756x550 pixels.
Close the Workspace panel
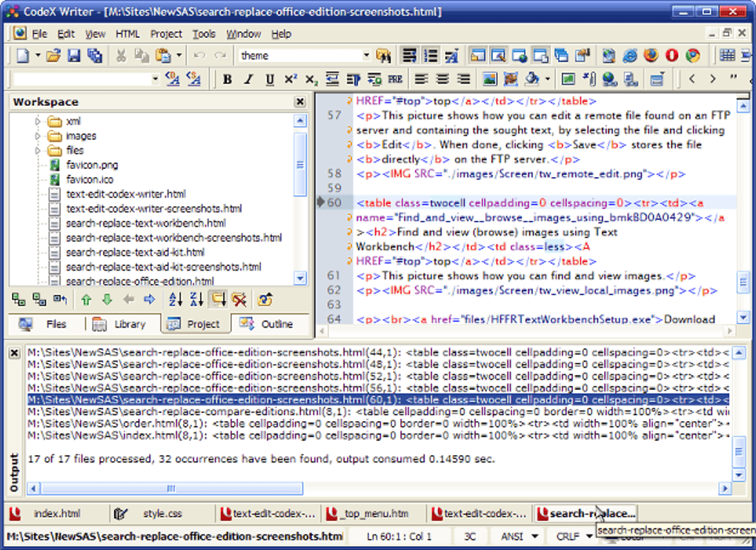coord(300,102)
